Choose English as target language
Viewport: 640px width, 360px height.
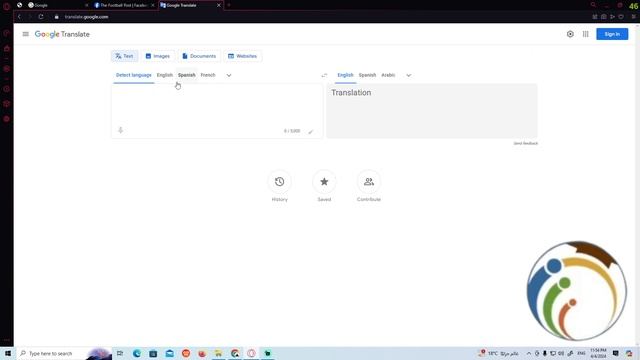(x=345, y=75)
